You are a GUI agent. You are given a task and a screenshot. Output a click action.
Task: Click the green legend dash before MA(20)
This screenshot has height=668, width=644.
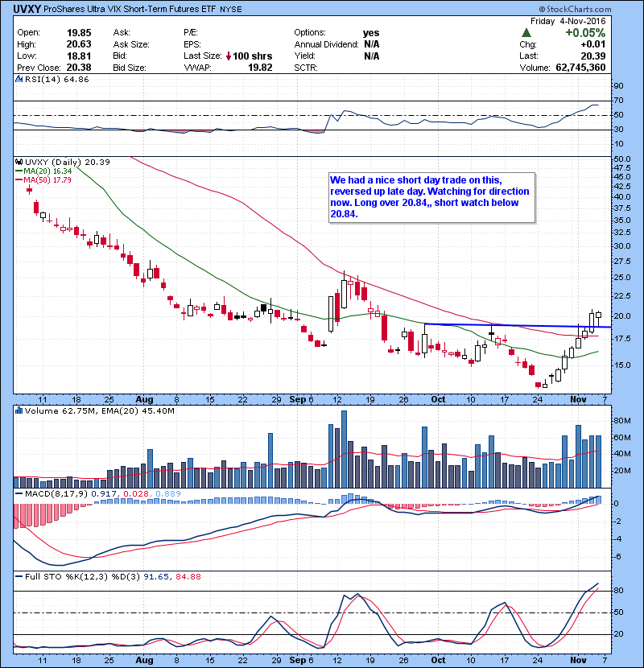pos(19,171)
